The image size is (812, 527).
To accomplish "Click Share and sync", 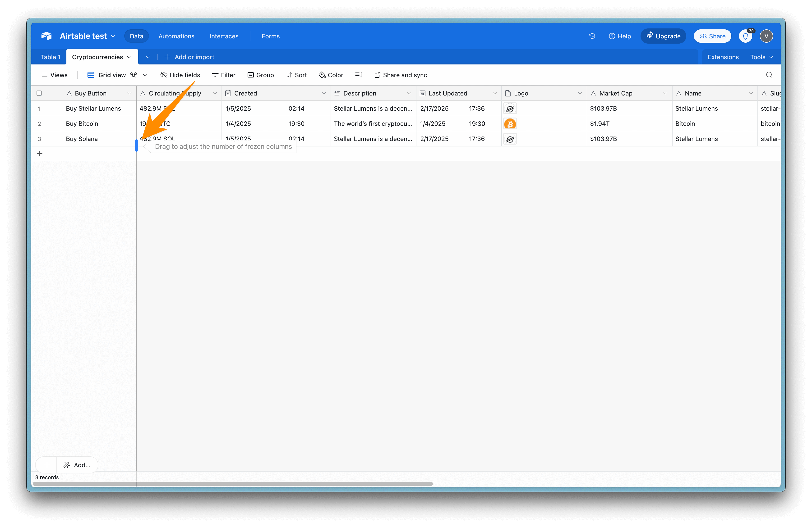I will point(401,75).
